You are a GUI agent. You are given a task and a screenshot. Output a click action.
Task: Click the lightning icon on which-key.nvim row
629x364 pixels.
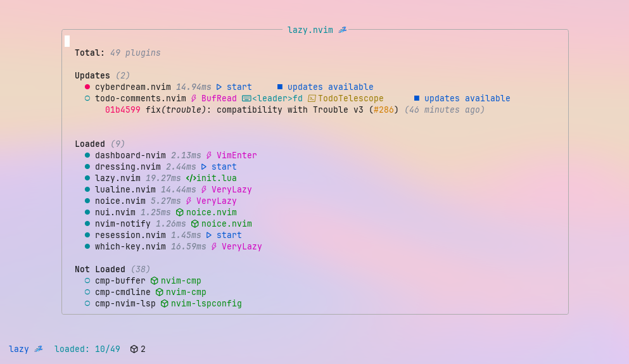tap(214, 246)
